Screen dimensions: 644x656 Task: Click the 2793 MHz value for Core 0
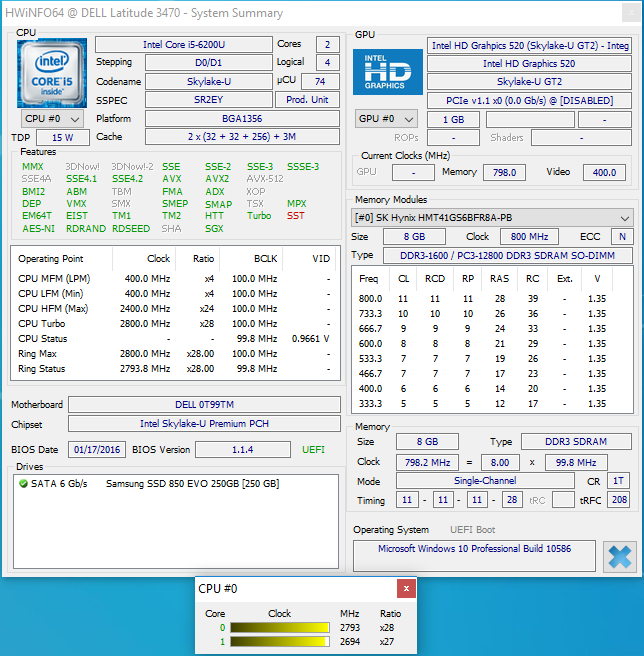(350, 628)
